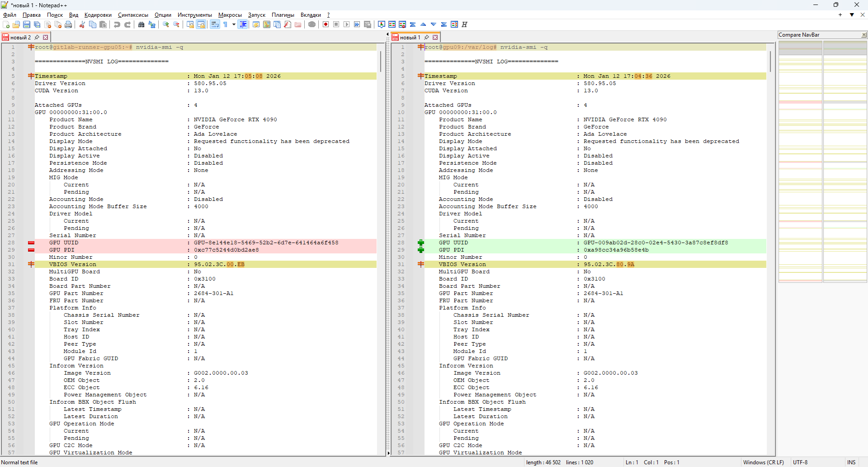Click the Print icon in toolbar
Screen dimensions: 868x467
pos(68,24)
